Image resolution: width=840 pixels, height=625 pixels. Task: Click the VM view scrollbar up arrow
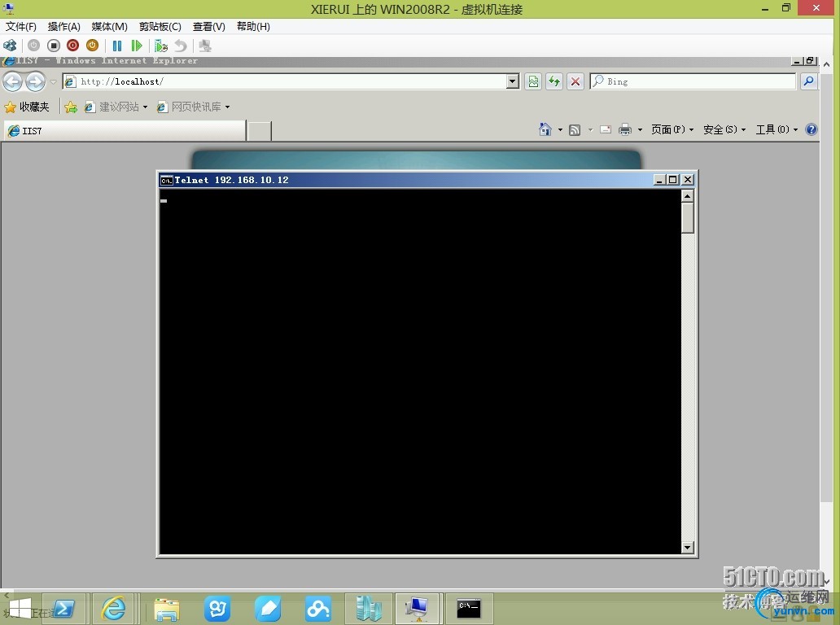click(x=827, y=64)
